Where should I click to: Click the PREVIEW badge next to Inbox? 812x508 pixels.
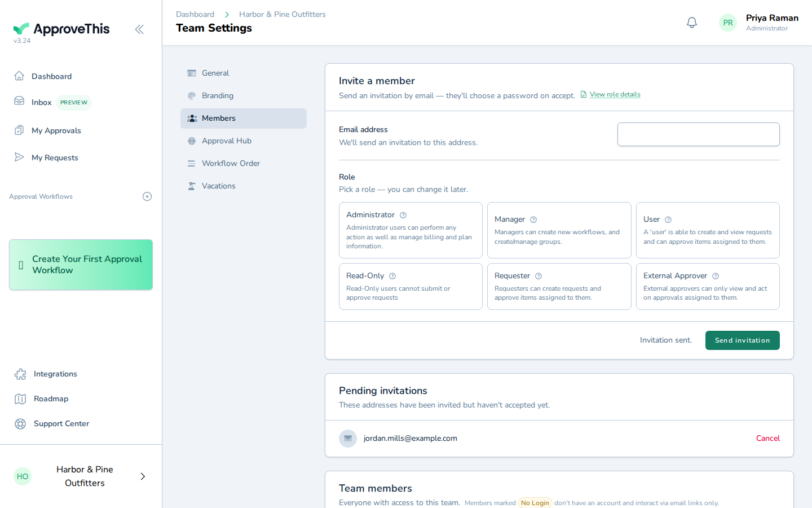click(x=74, y=103)
